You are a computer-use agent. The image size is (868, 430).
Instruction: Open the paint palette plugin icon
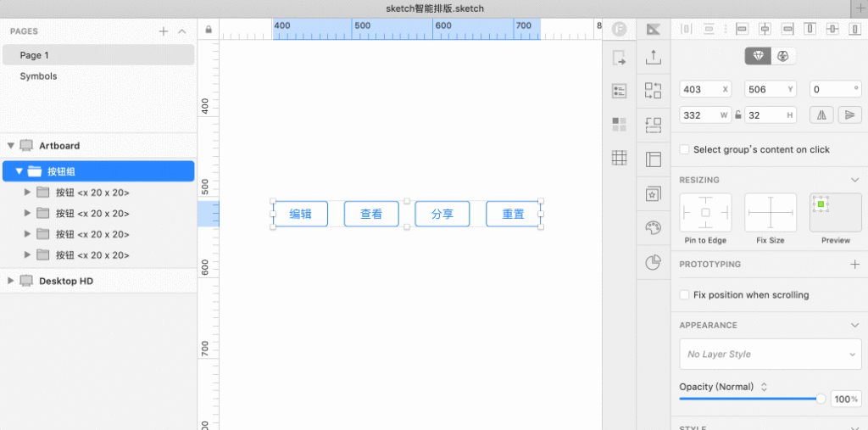654,228
